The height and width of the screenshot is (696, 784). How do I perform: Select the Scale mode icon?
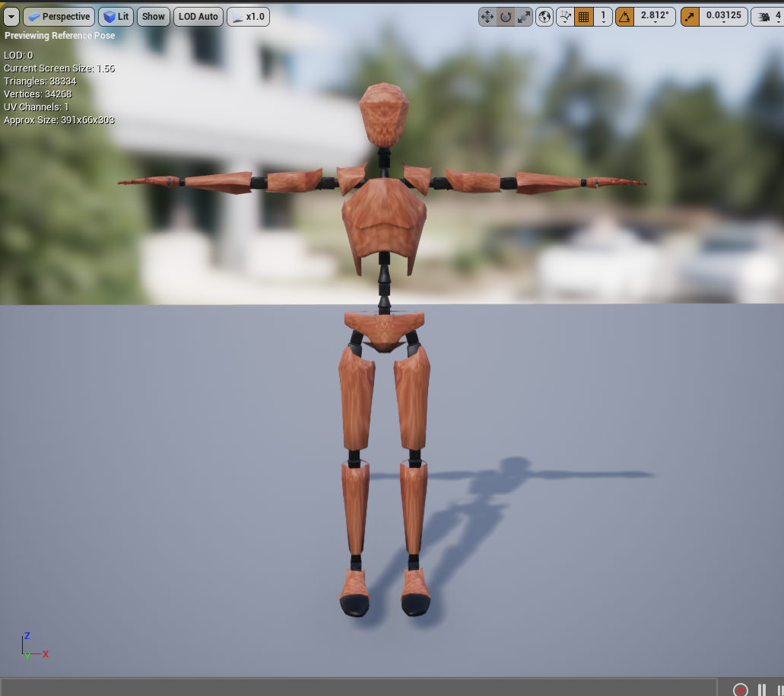(523, 17)
